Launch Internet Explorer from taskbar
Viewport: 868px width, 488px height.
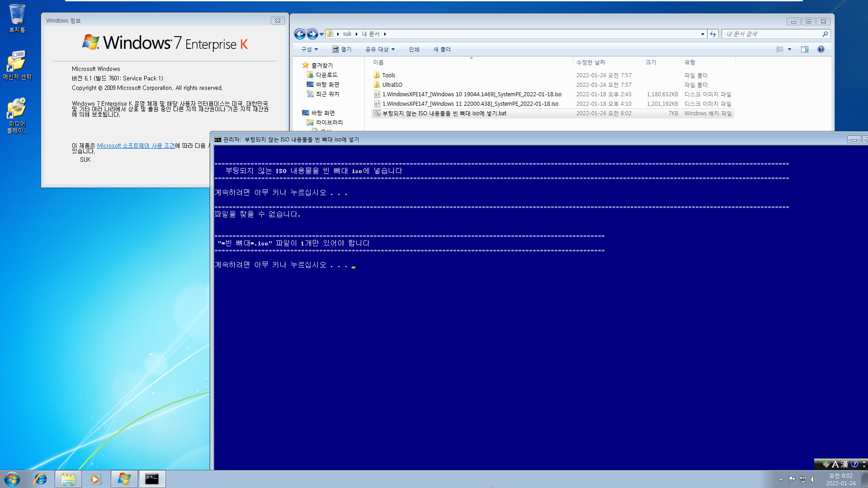click(41, 479)
